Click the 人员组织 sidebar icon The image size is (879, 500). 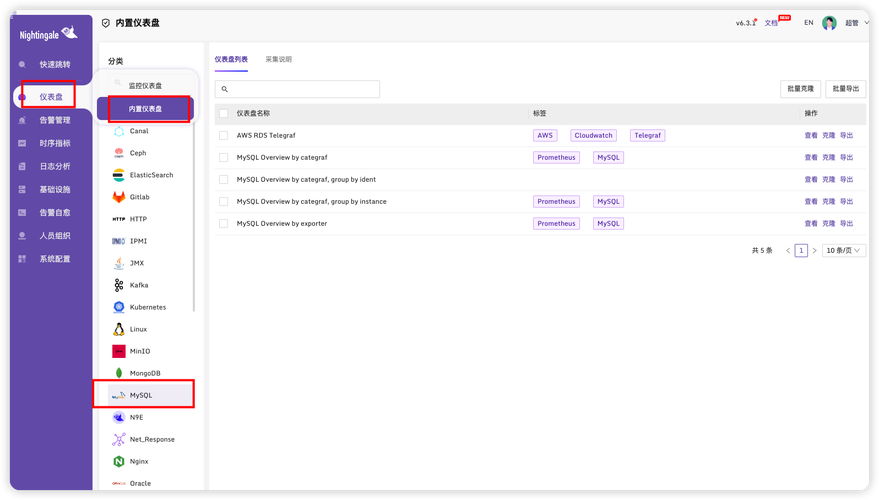click(22, 236)
